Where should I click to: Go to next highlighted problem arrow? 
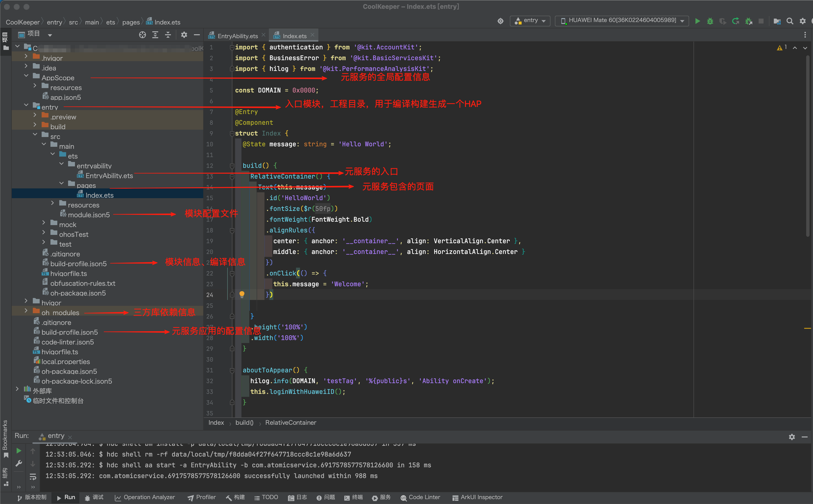805,48
